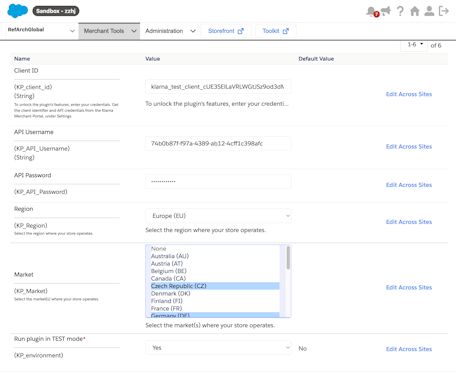This screenshot has width=456, height=372.
Task: Click the API Username value field
Action: (218, 143)
